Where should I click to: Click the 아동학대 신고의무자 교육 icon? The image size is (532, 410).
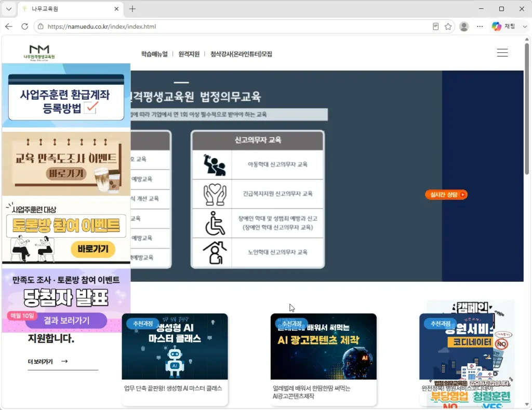pyautogui.click(x=215, y=165)
